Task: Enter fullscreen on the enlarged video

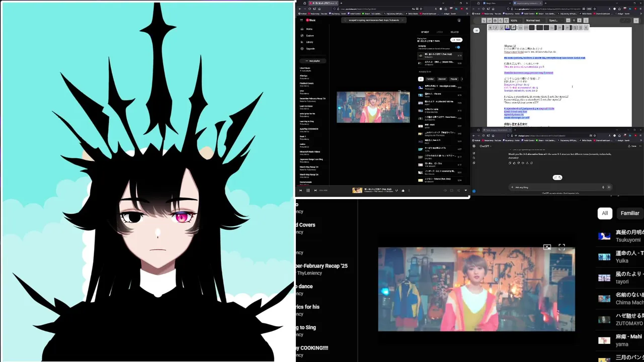Action: pyautogui.click(x=562, y=247)
